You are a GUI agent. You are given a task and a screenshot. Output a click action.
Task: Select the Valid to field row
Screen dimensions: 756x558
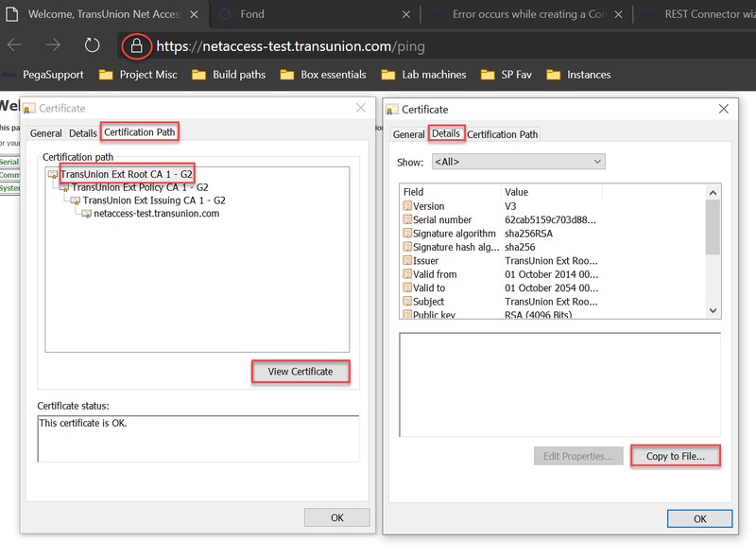tap(552, 288)
